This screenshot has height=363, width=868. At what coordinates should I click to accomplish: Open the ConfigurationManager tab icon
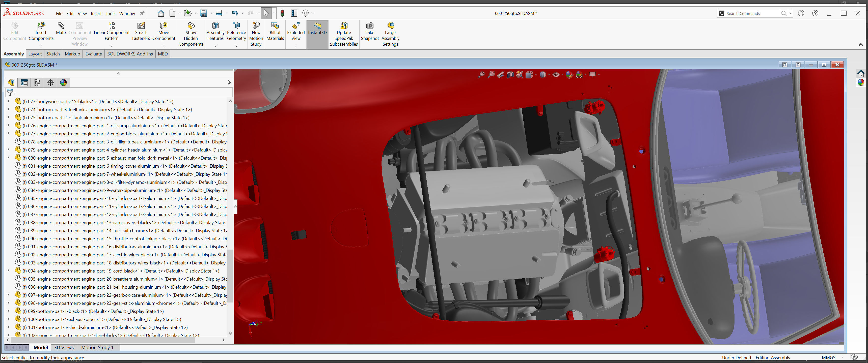(37, 82)
